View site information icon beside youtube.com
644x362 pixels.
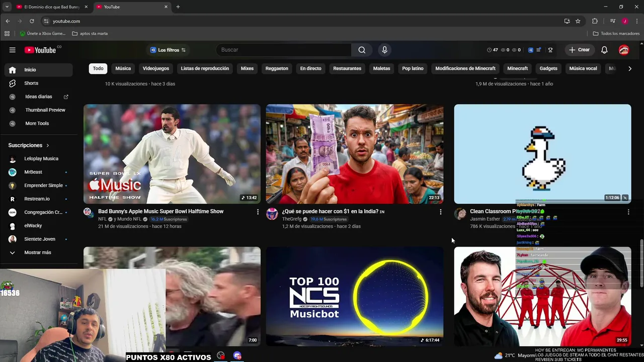46,21
